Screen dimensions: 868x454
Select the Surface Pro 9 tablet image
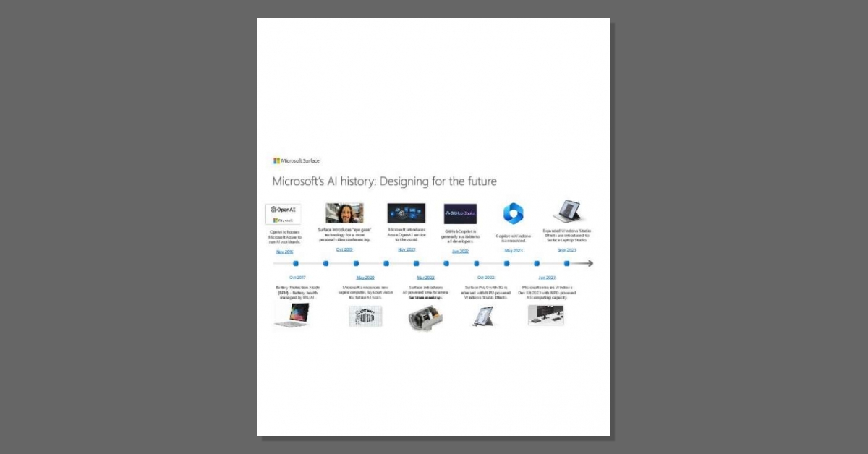tap(484, 316)
